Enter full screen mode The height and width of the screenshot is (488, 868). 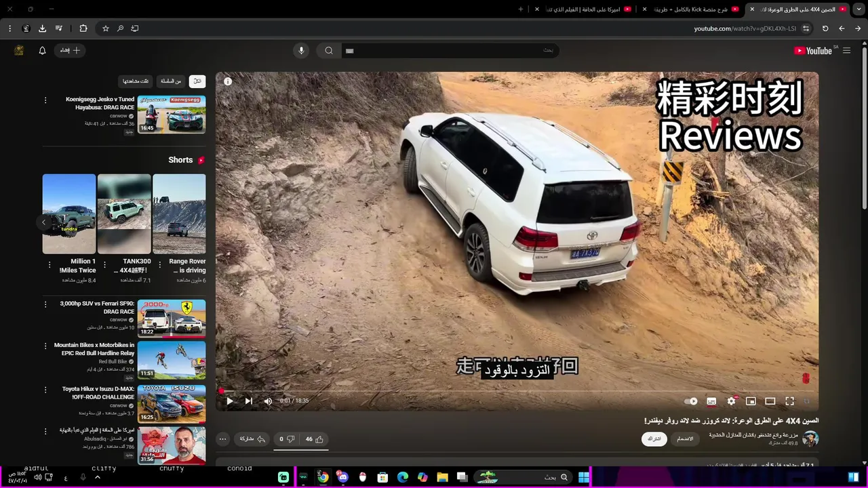[x=790, y=401]
